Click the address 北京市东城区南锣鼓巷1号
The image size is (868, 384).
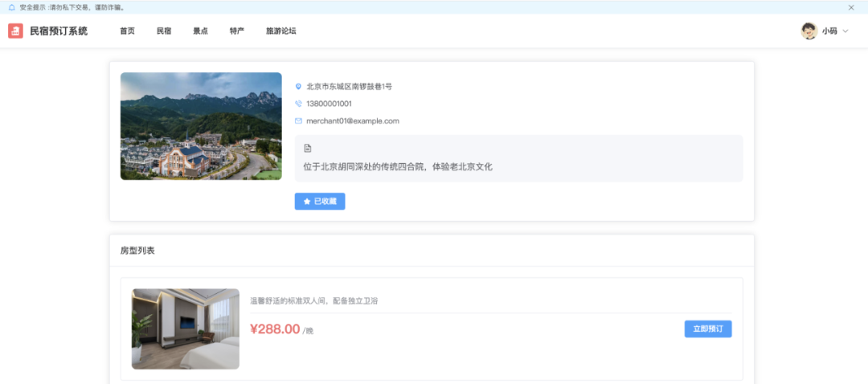(350, 87)
